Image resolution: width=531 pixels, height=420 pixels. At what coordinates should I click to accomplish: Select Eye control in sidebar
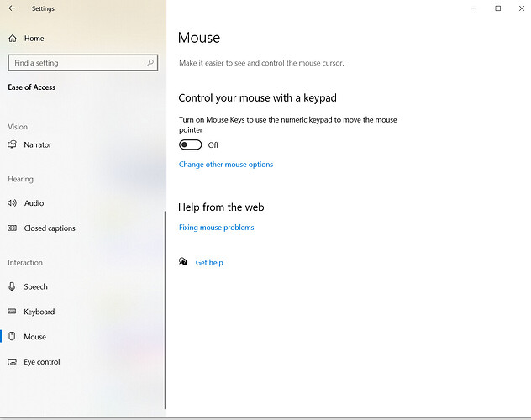[42, 362]
